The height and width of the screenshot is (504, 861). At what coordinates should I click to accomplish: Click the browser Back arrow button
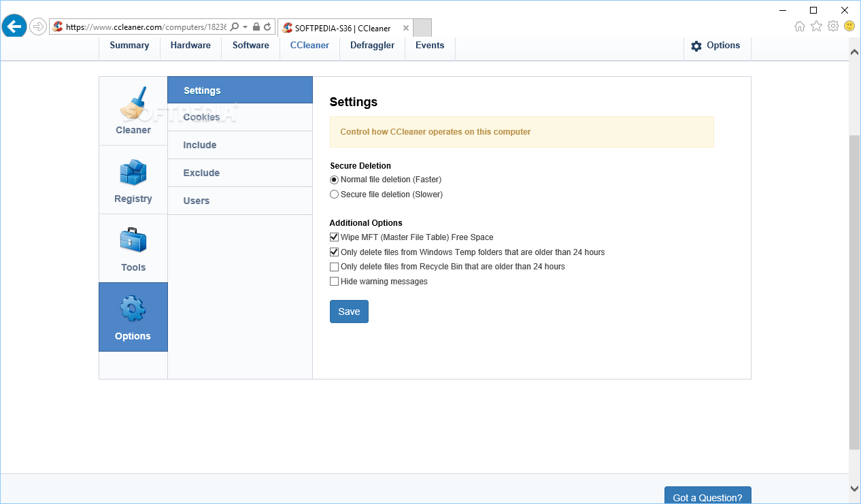(x=14, y=27)
